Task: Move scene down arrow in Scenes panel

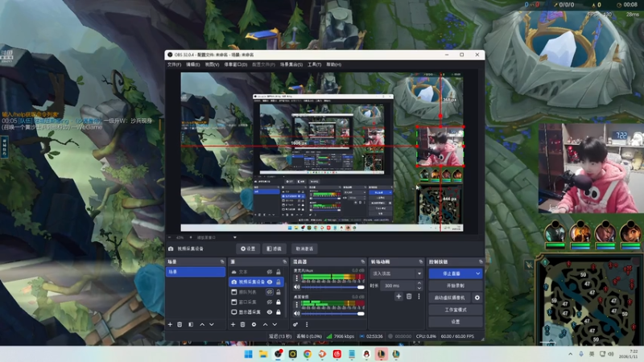Action: [x=212, y=324]
